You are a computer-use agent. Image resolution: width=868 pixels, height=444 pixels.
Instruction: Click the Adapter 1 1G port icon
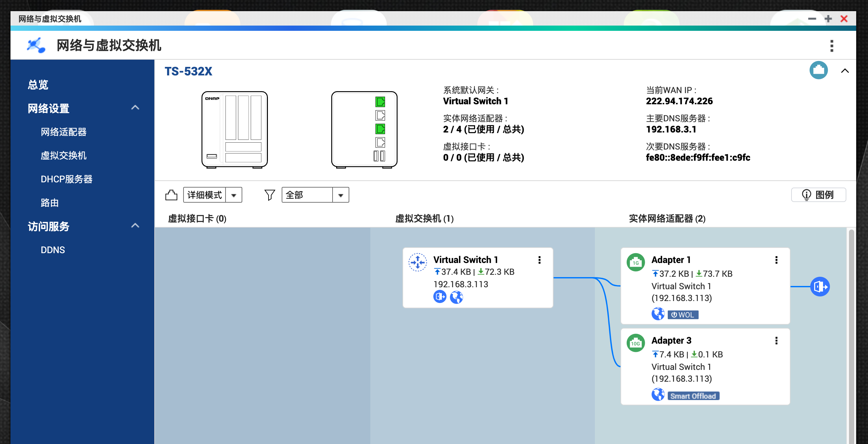click(636, 262)
